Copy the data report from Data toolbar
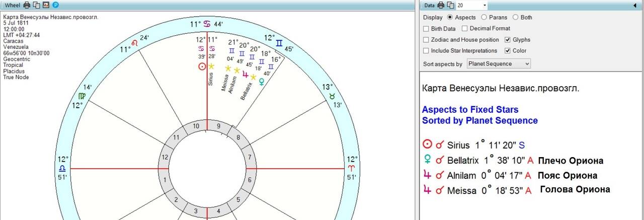 (450, 5)
